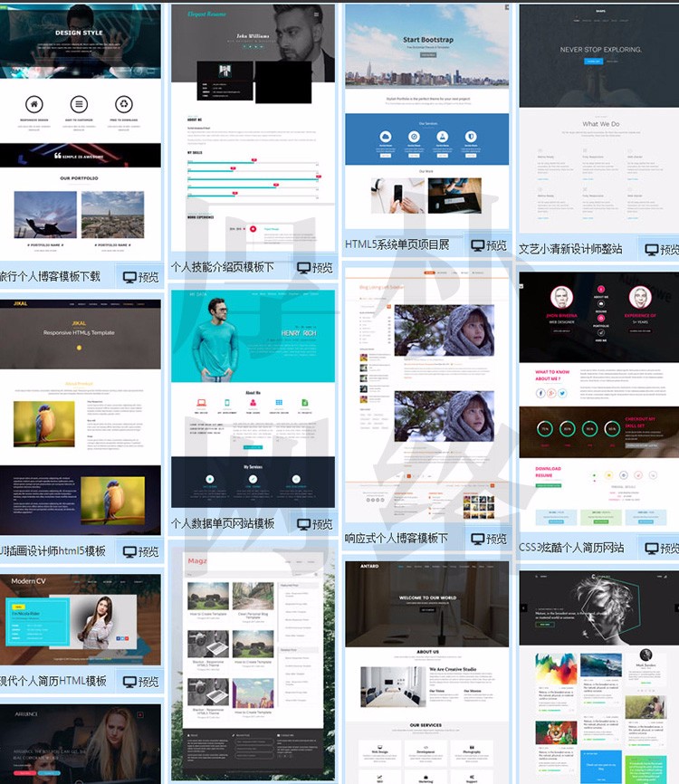Select the Henry Rich turquoise template thumbnail
This screenshot has height=784, width=679.
coord(253,399)
